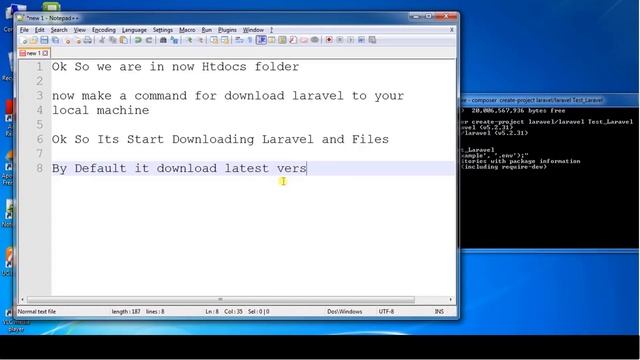Open the Language menu

134,30
